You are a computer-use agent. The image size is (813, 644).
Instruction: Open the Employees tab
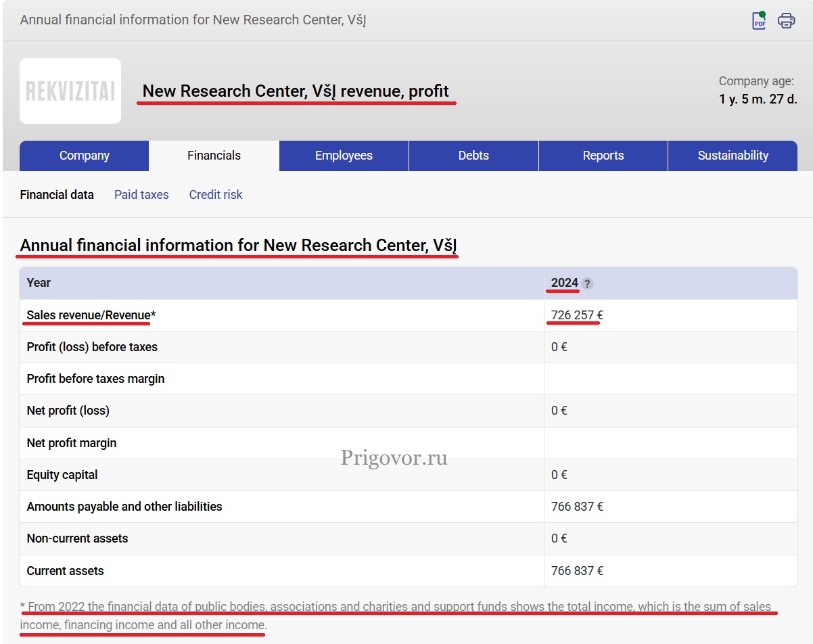click(344, 156)
